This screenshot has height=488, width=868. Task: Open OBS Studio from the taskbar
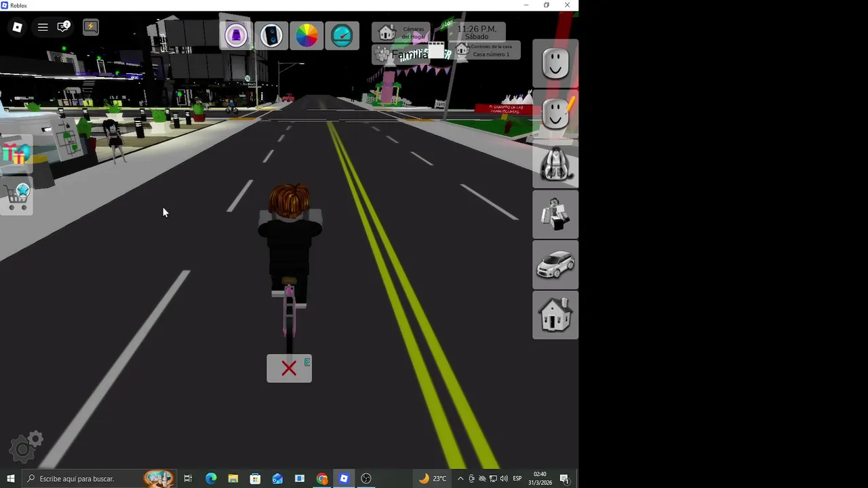[x=366, y=479]
